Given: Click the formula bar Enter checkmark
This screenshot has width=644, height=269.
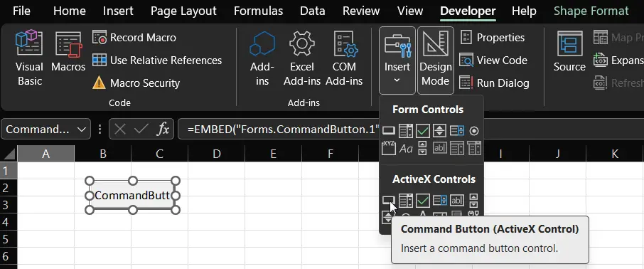Looking at the screenshot, I should coord(141,130).
